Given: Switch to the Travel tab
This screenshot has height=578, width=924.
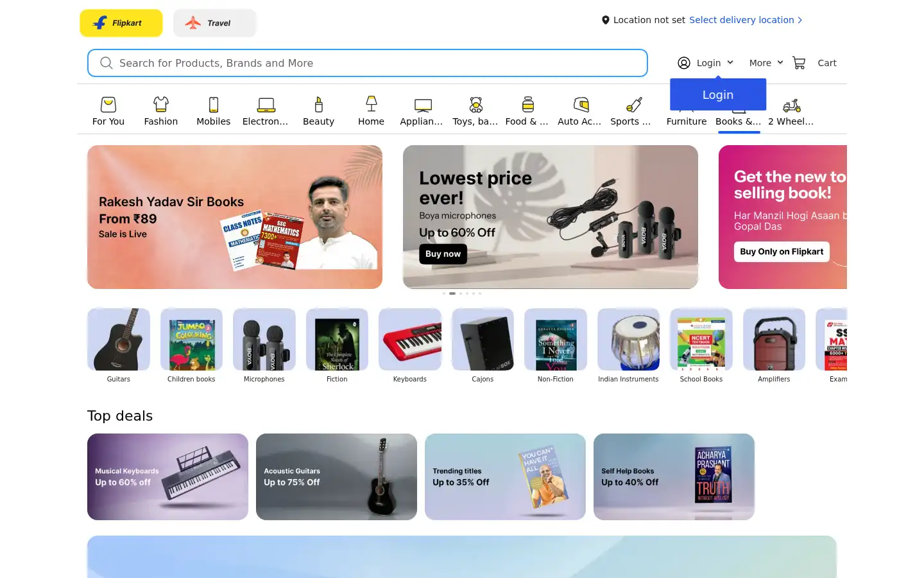Looking at the screenshot, I should [x=215, y=23].
